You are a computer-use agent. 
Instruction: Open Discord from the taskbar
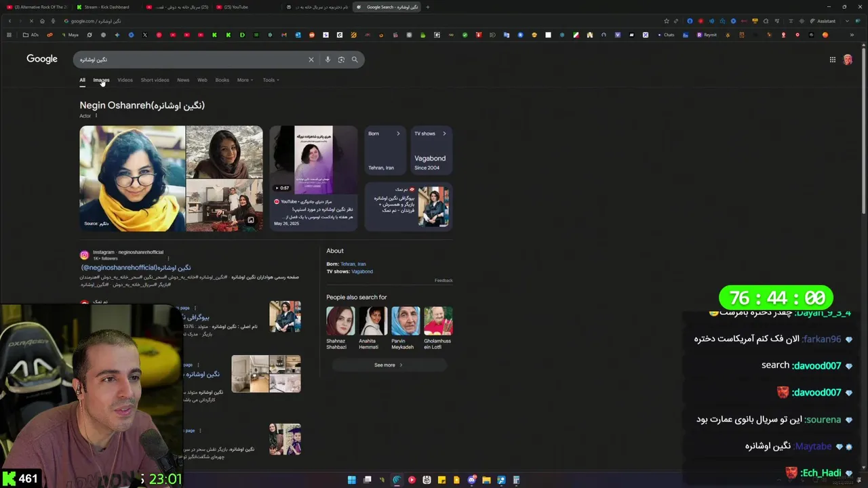point(471,480)
